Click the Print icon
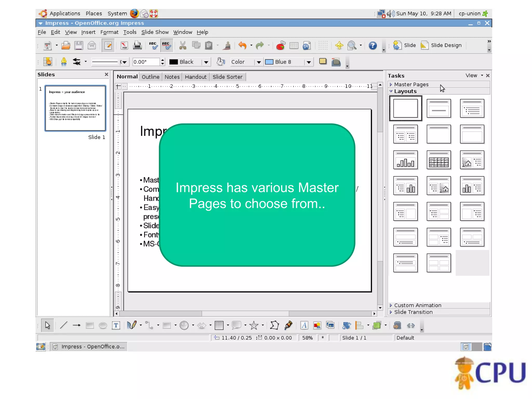 tap(137, 46)
